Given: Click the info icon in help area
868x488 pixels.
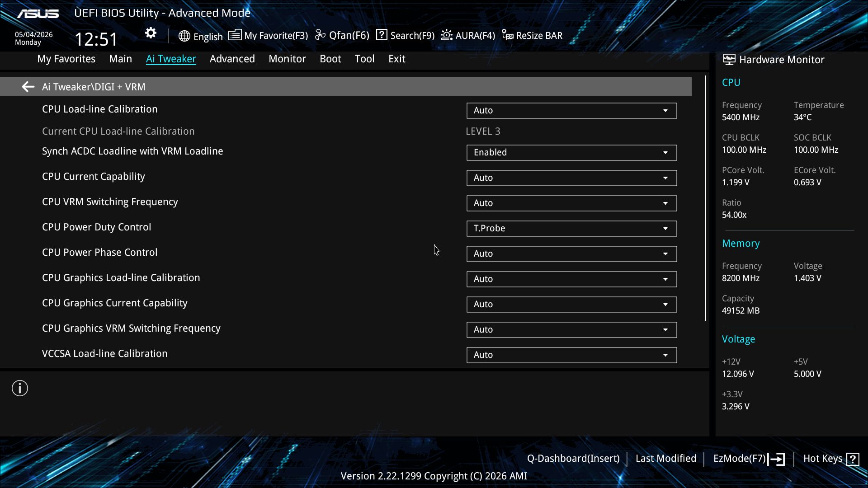Looking at the screenshot, I should coord(20,388).
